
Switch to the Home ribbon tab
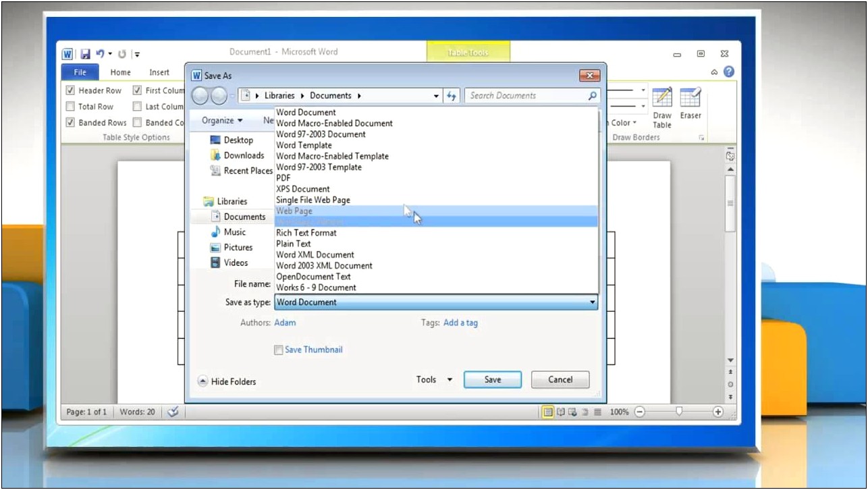[121, 72]
